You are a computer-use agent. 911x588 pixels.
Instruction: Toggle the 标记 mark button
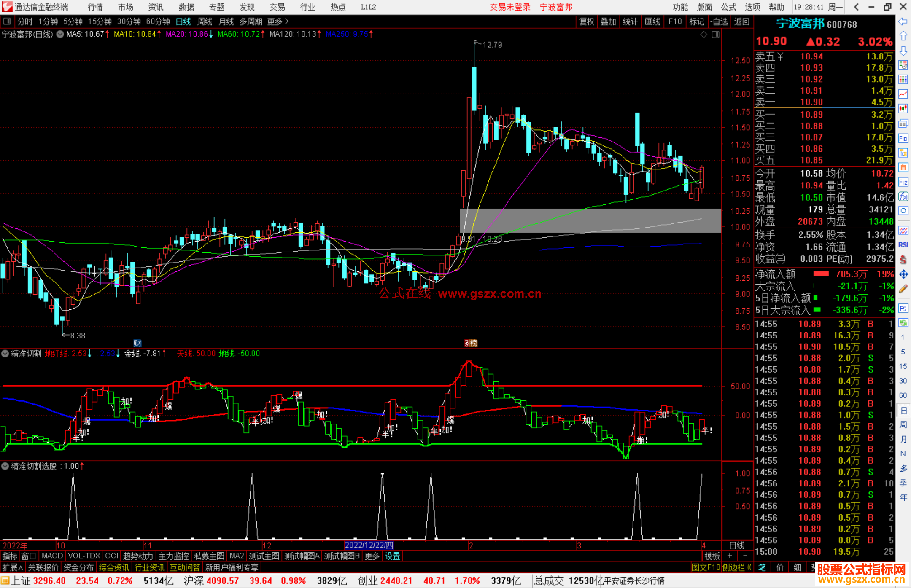696,21
